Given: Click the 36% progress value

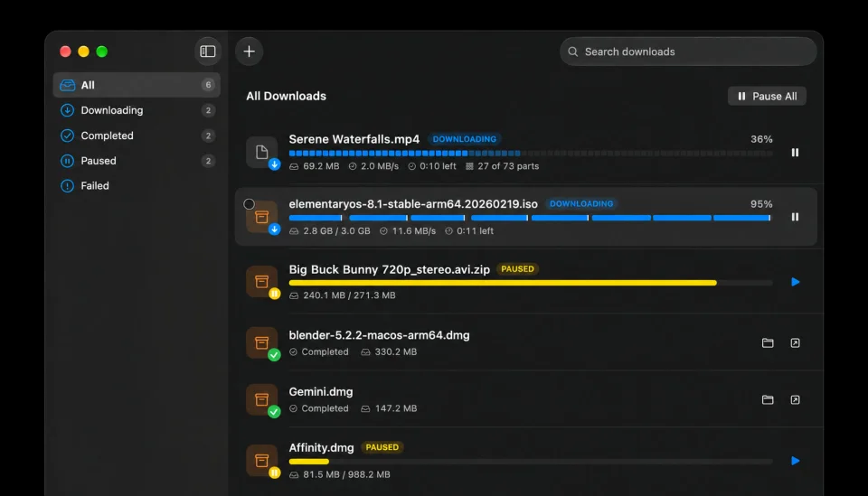Looking at the screenshot, I should [761, 139].
